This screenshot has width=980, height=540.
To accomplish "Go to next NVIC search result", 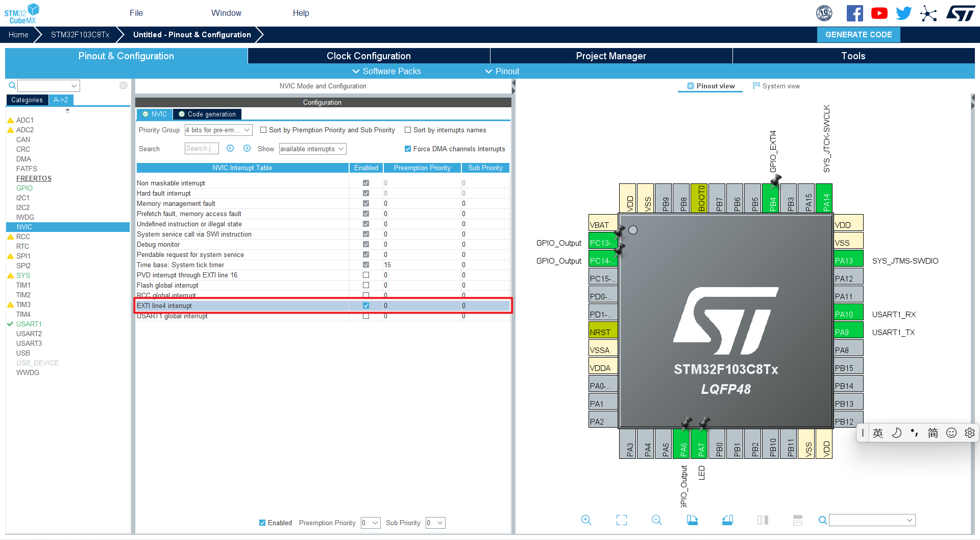I will pyautogui.click(x=247, y=148).
